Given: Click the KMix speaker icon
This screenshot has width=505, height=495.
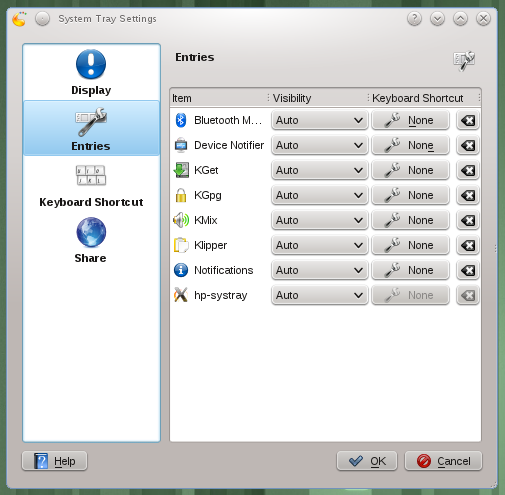Looking at the screenshot, I should pyautogui.click(x=181, y=220).
